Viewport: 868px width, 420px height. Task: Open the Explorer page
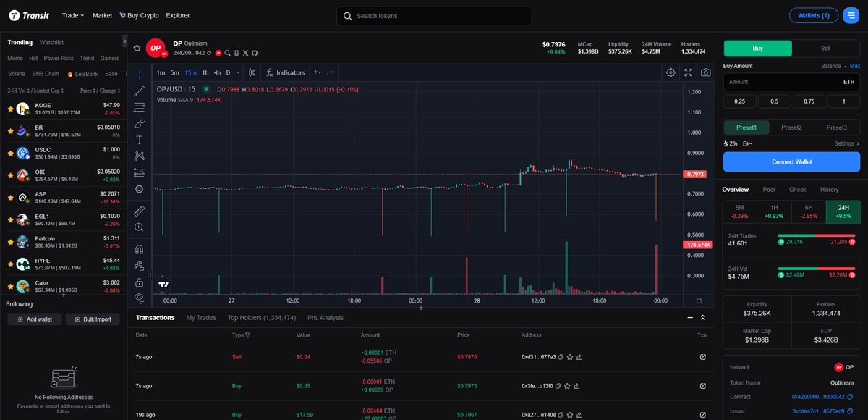178,15
